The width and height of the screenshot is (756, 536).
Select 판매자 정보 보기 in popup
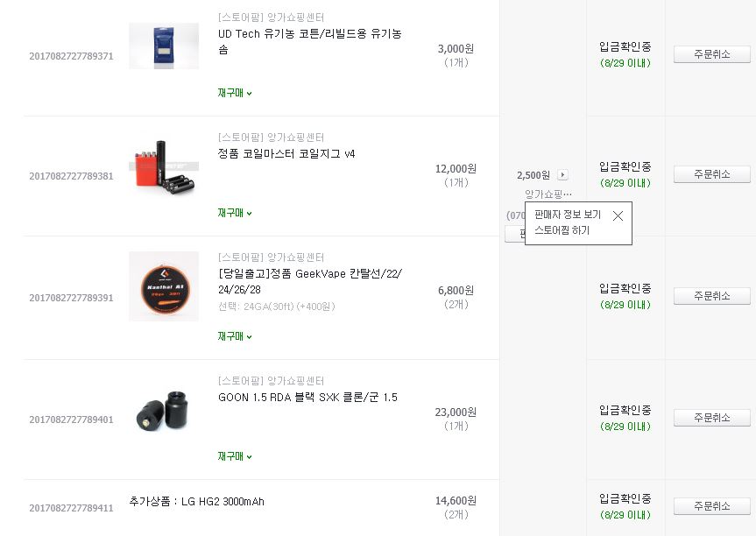pyautogui.click(x=567, y=215)
